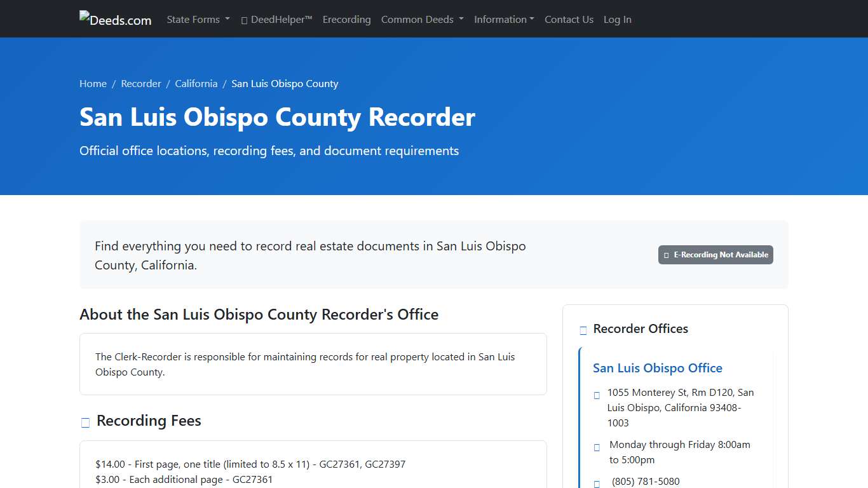Click the Deeds.com logo
The image size is (868, 488).
tap(115, 18)
